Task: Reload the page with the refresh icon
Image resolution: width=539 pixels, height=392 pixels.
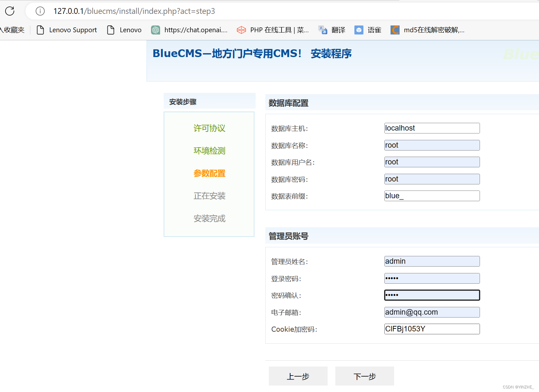Action: click(10, 11)
